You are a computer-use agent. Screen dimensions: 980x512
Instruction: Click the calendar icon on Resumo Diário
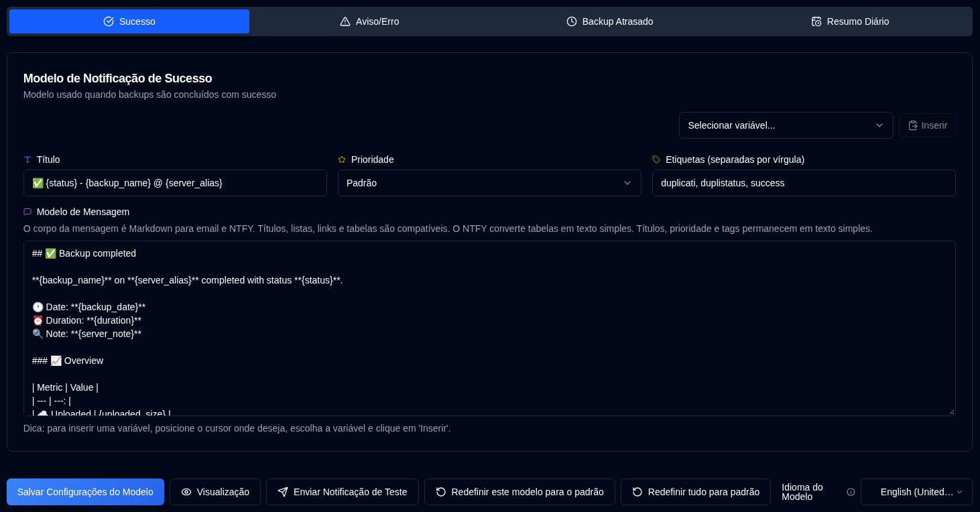click(816, 21)
